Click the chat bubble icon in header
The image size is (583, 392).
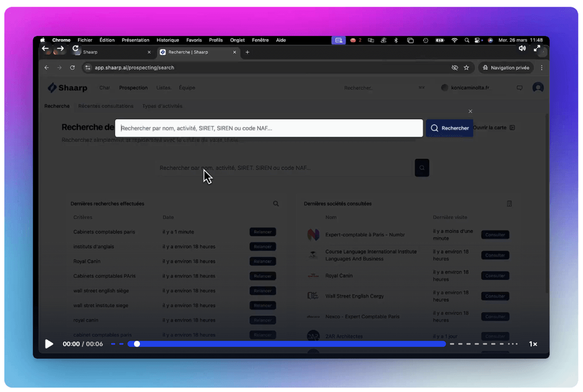pyautogui.click(x=519, y=88)
